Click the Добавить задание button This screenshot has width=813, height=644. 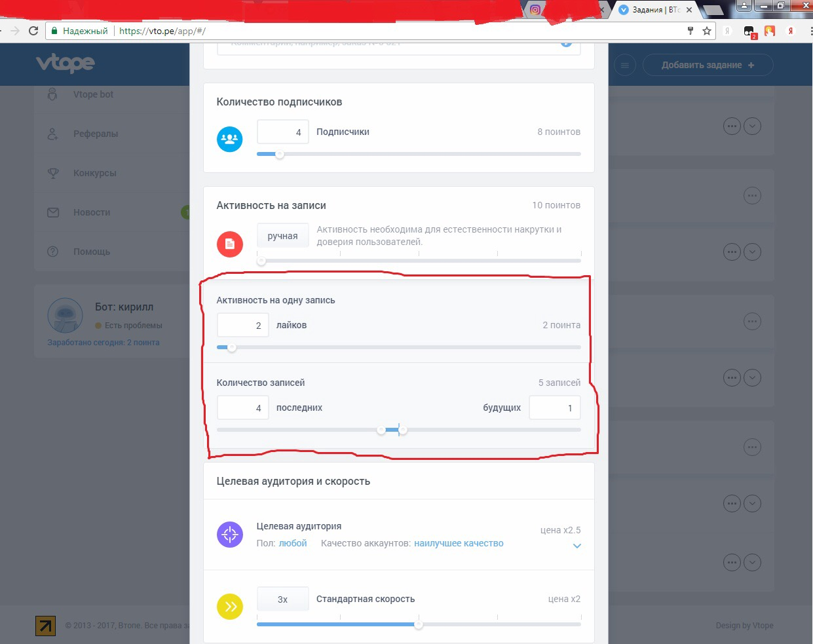pyautogui.click(x=708, y=65)
